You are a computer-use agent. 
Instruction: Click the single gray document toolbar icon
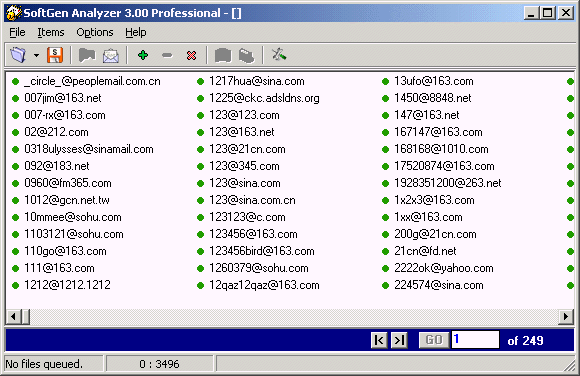point(223,56)
